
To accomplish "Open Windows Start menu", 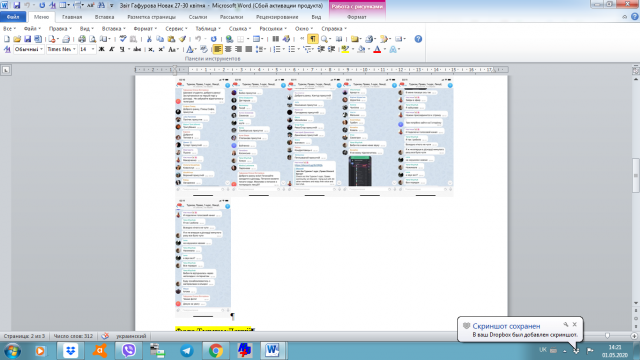I will pos(12,351).
